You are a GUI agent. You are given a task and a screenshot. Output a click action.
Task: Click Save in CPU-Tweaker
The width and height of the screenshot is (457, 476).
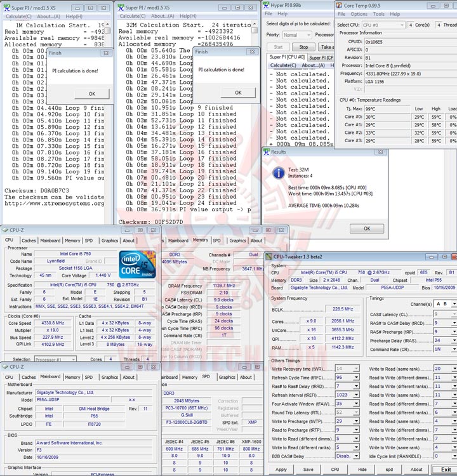[x=308, y=469]
